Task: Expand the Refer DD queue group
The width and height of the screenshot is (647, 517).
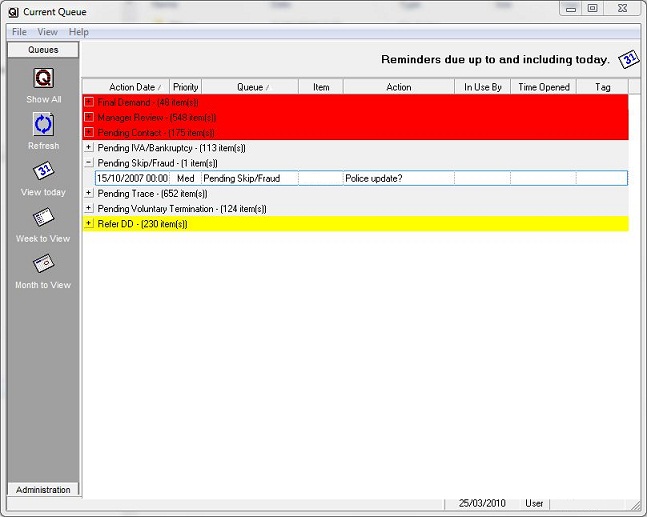Action: (x=89, y=223)
